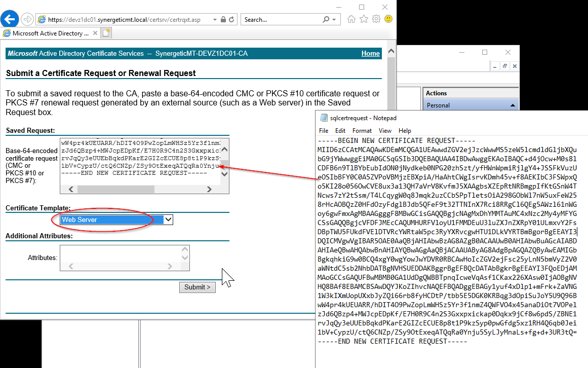Click BEGIN NEW CERTIFICATE REQUEST line in Notepad
The image size is (588, 368).
coord(397,141)
